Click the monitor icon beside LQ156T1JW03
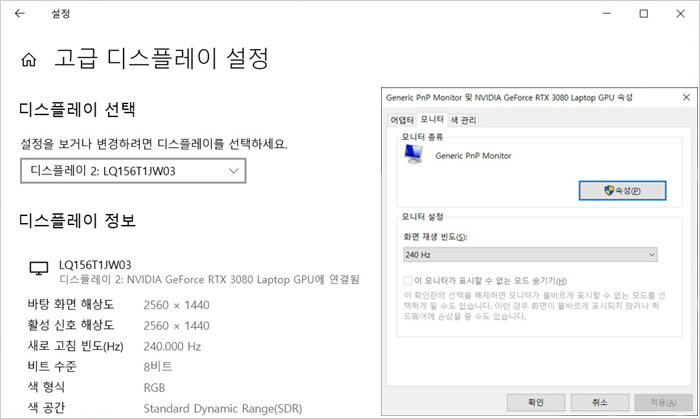 (39, 267)
